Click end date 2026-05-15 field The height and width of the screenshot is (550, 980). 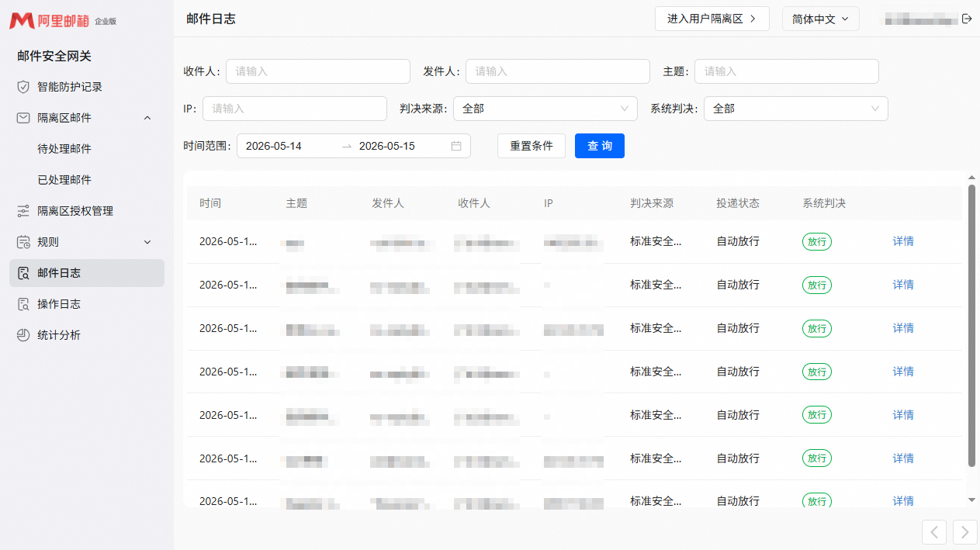point(402,146)
